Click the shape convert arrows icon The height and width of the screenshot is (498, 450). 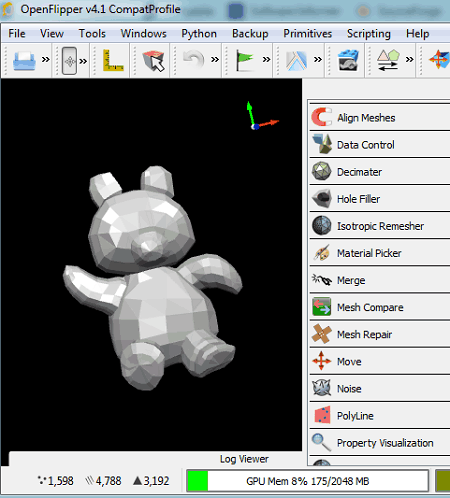(388, 60)
